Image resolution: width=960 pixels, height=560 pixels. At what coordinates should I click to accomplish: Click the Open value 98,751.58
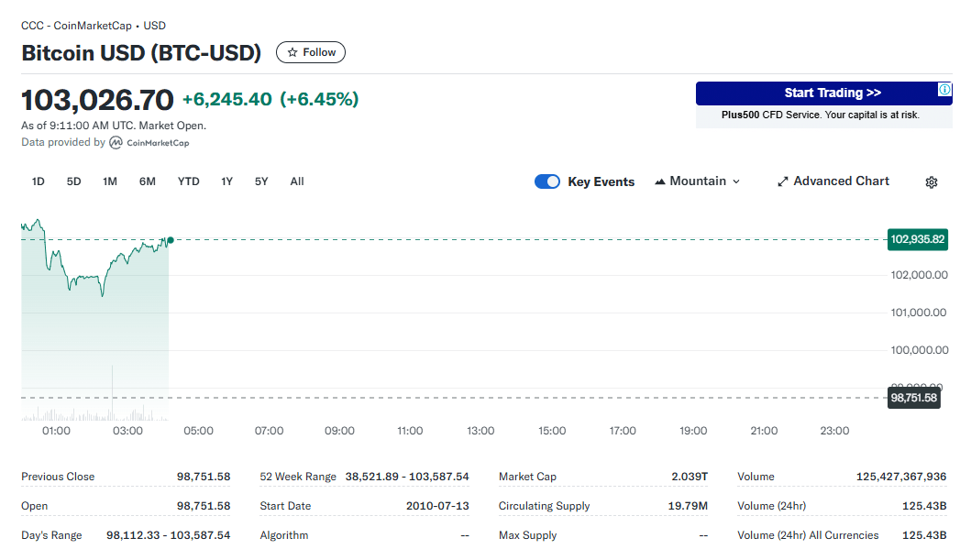(204, 506)
